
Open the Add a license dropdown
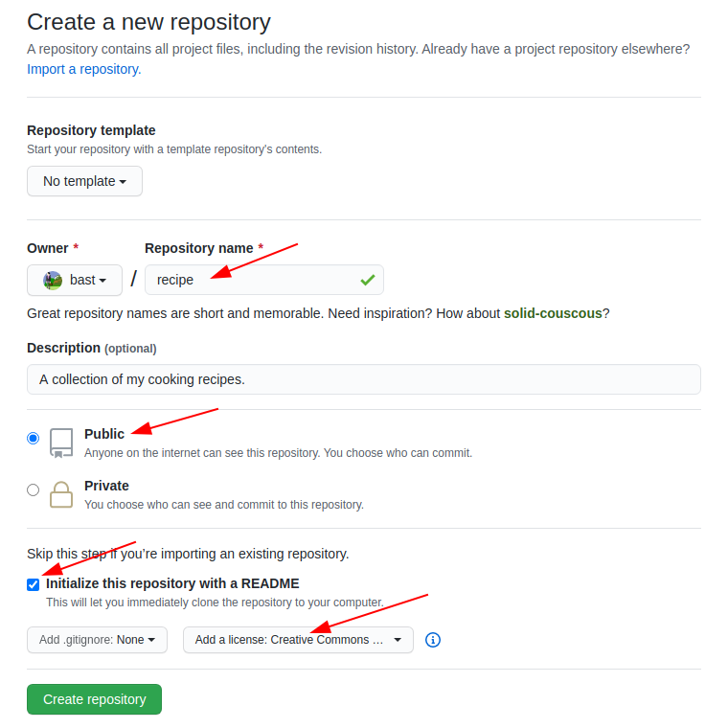coord(298,640)
